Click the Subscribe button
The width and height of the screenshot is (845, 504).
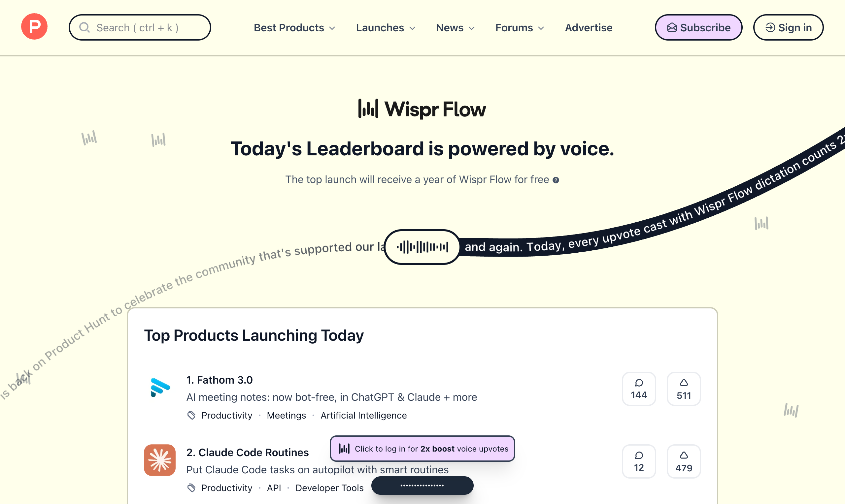coord(698,27)
